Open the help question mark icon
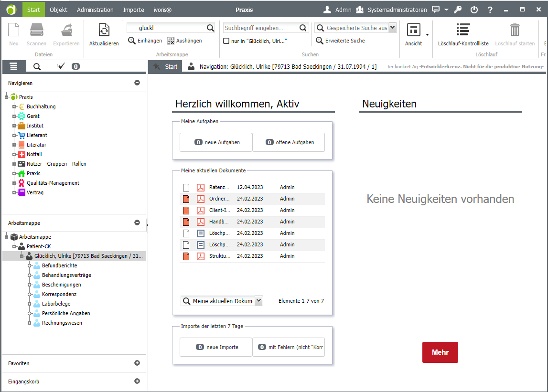 coord(490,10)
